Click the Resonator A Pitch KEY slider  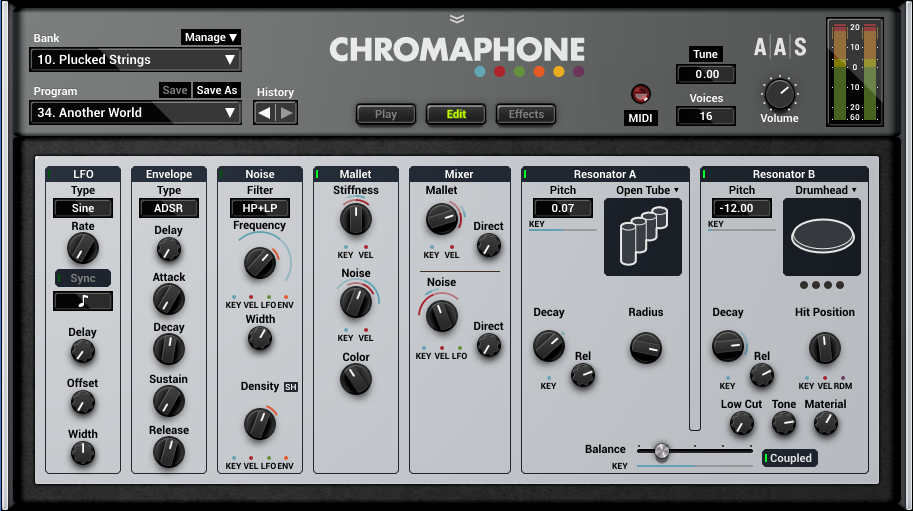tap(562, 230)
